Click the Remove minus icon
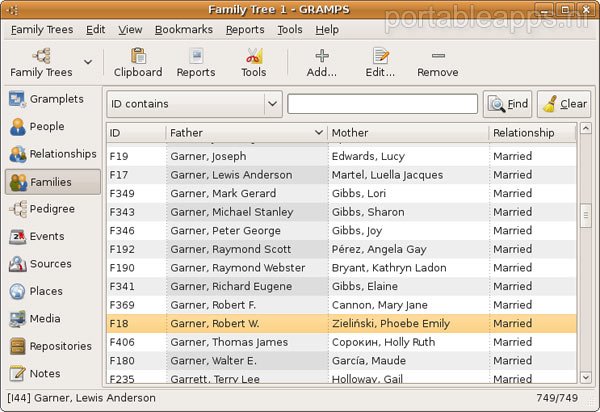 [x=437, y=57]
